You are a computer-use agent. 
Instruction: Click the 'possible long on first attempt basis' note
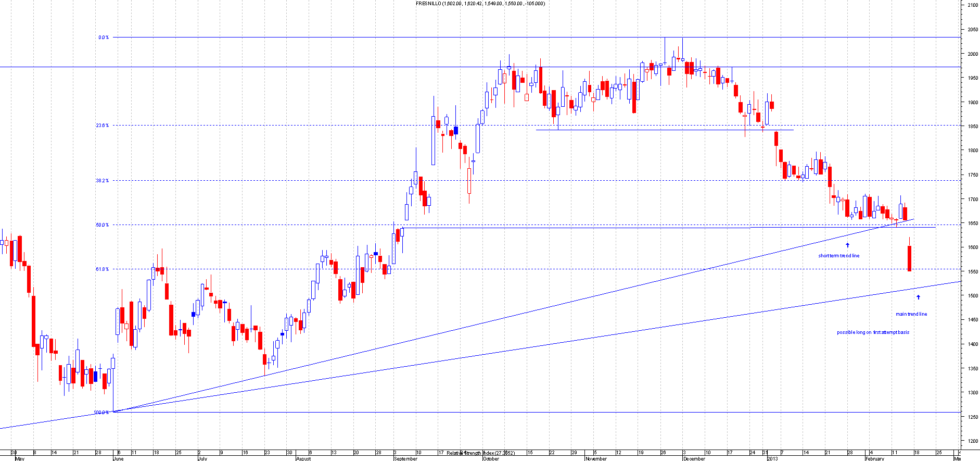(873, 332)
